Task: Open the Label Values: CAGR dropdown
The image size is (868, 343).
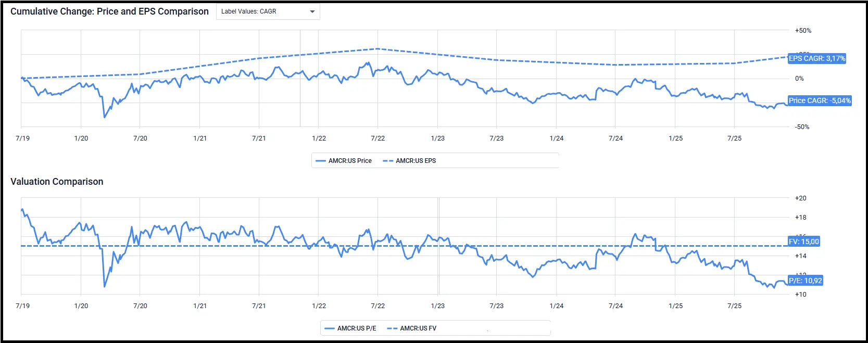Action: point(268,11)
